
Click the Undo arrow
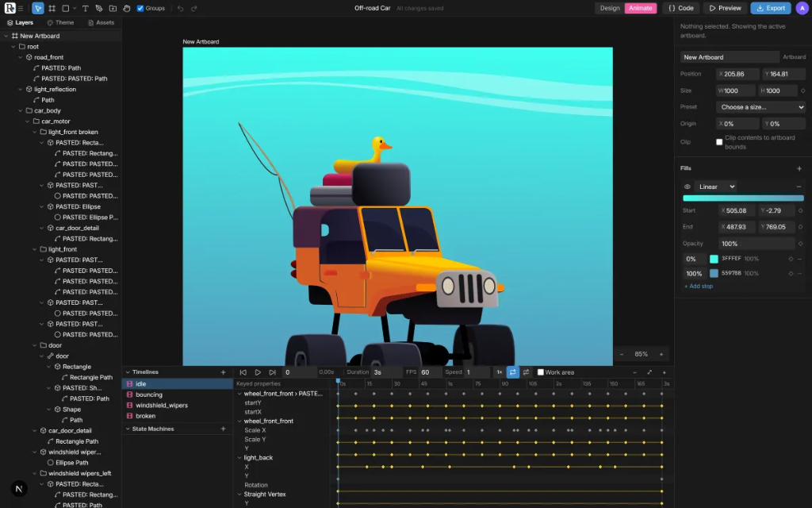pos(180,8)
